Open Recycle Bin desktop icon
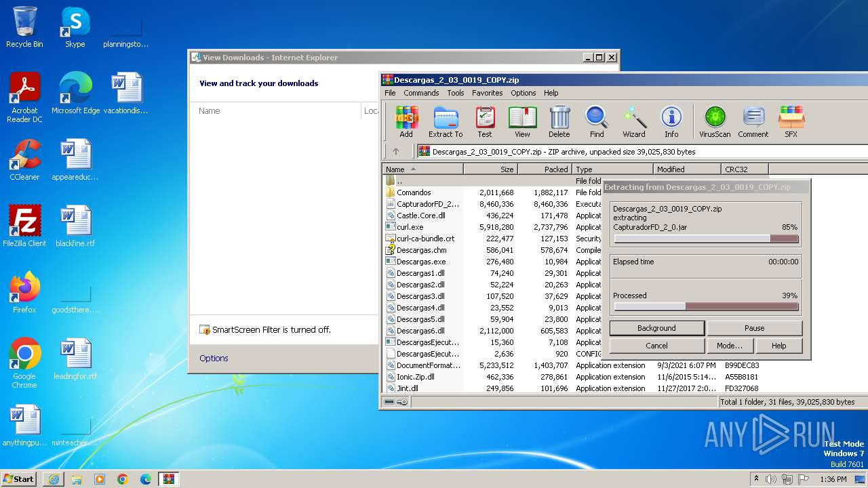Viewport: 868px width, 488px height. pos(24,27)
